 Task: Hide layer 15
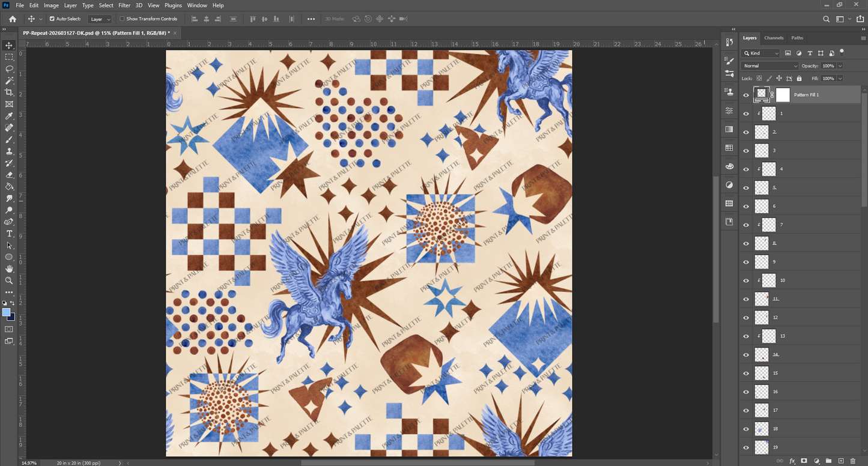tap(746, 373)
